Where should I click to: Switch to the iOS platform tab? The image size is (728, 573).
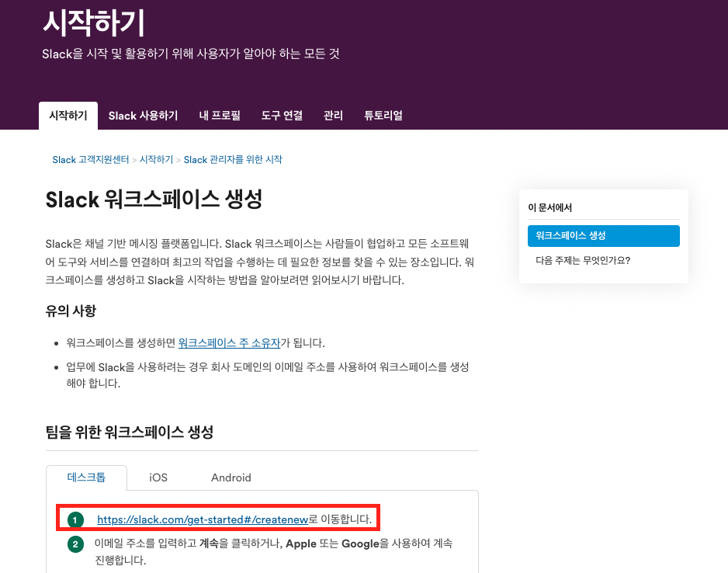click(x=158, y=477)
